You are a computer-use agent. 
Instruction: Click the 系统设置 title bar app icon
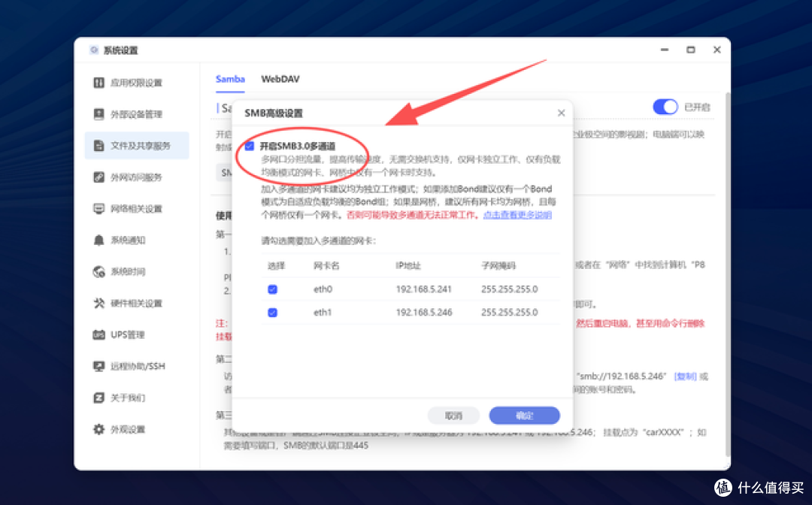[x=94, y=50]
